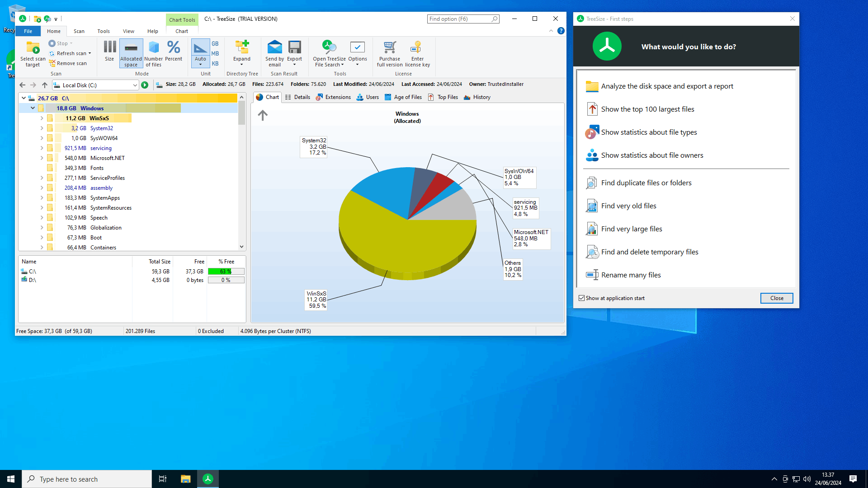This screenshot has width=868, height=488.
Task: Click the C:\ 63% free bar
Action: 226,272
